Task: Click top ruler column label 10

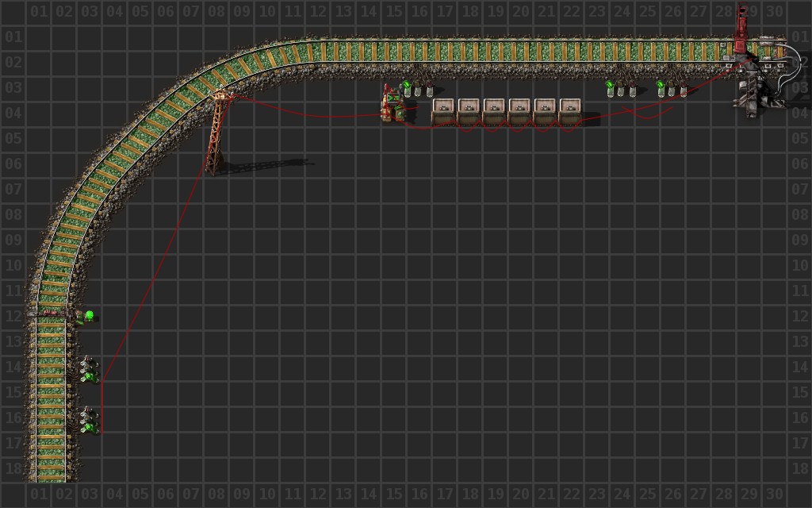Action: tap(266, 11)
